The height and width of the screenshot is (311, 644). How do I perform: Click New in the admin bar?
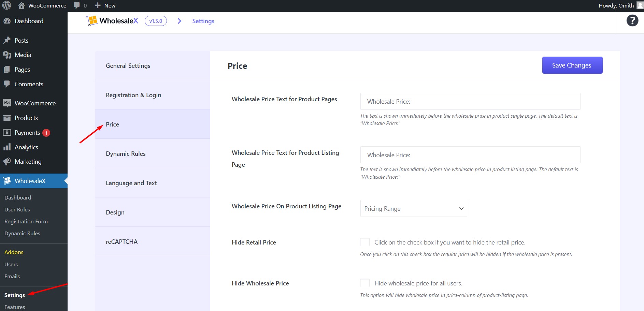(x=110, y=5)
